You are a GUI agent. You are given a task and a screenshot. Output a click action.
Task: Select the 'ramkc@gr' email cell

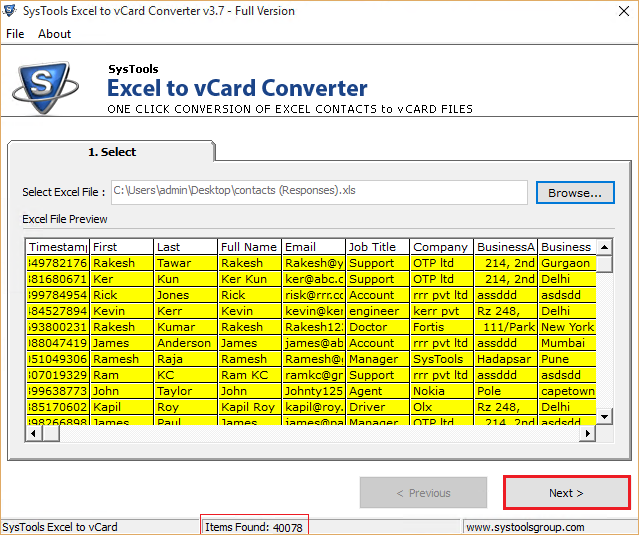[x=313, y=375]
